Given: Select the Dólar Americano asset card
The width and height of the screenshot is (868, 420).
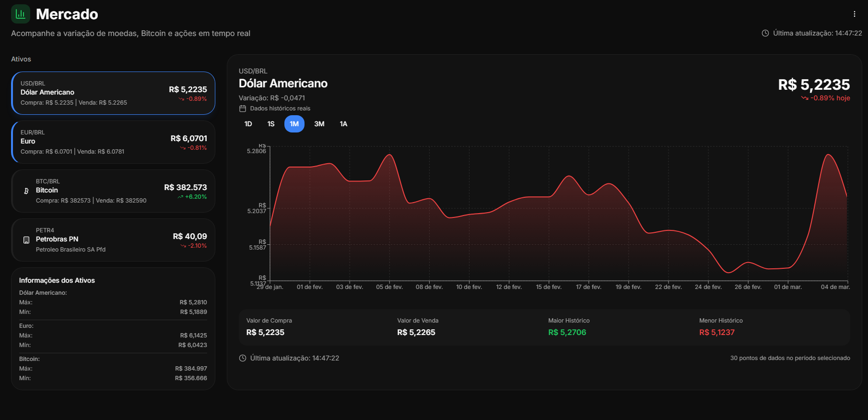Looking at the screenshot, I should click(113, 93).
